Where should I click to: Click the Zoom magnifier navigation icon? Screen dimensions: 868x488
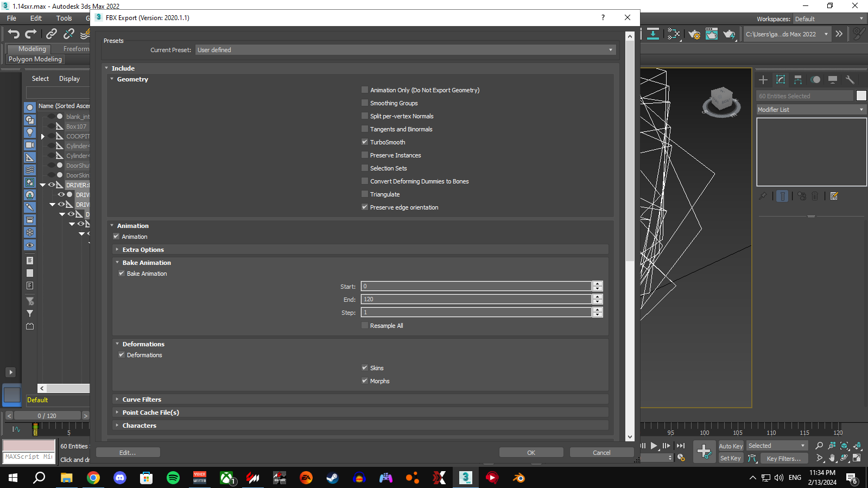pyautogui.click(x=819, y=446)
